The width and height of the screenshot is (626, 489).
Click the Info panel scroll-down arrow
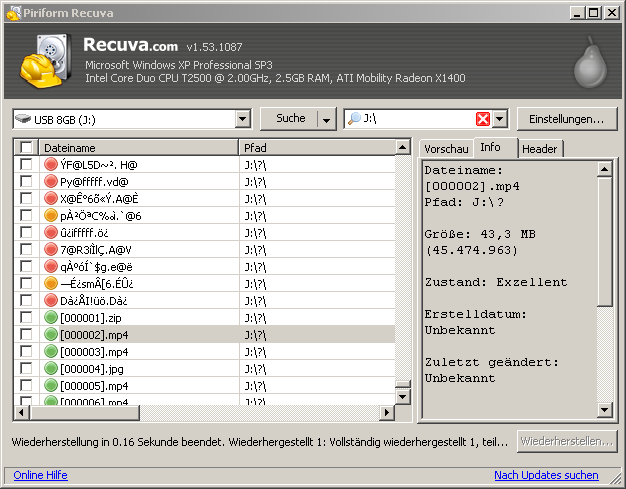pyautogui.click(x=605, y=410)
